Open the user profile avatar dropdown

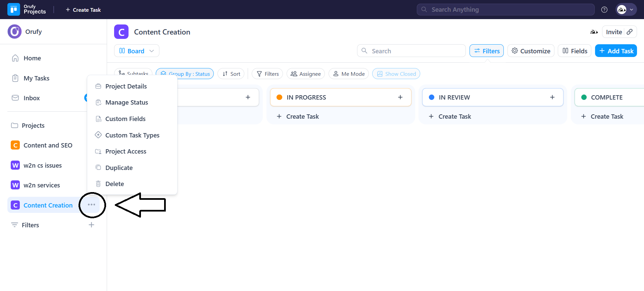pos(626,10)
